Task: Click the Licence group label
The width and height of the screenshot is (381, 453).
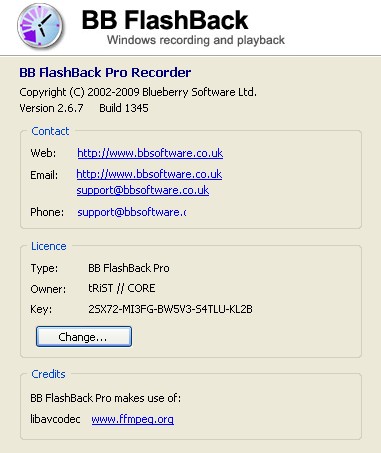Action: [x=49, y=246]
